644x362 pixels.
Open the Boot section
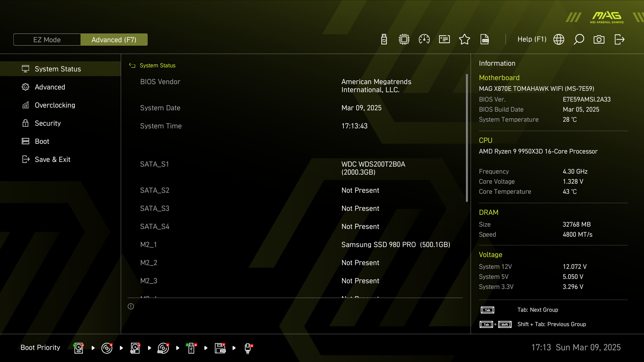[60, 141]
